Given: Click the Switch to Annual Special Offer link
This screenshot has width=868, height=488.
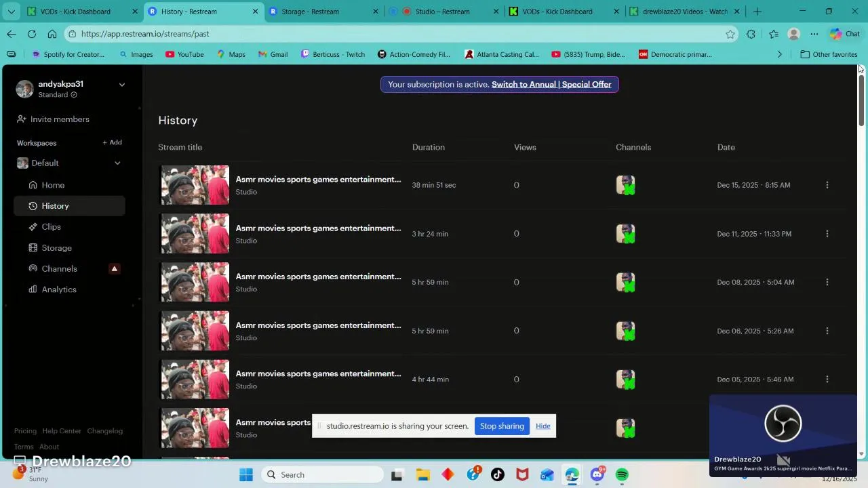Looking at the screenshot, I should point(551,85).
